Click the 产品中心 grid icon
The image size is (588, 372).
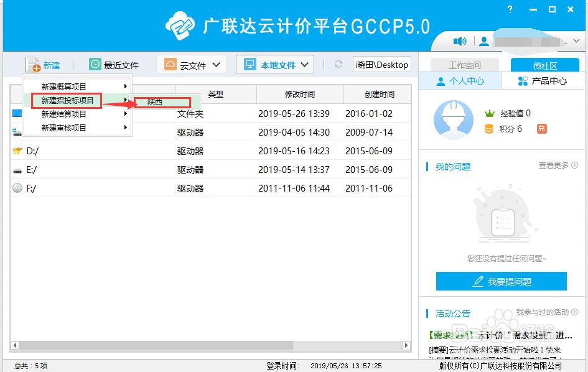[x=523, y=81]
